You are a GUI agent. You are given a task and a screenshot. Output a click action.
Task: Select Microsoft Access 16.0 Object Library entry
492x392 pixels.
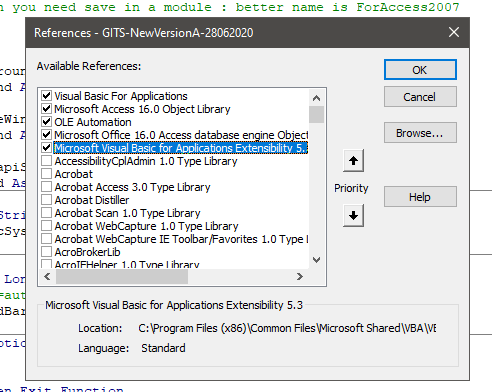(142, 109)
